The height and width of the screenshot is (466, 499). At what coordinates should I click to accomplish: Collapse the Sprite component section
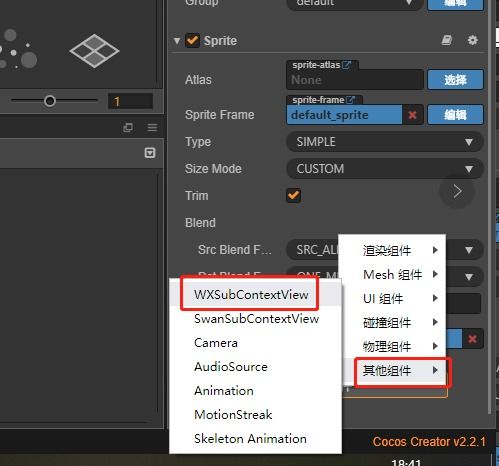[177, 41]
